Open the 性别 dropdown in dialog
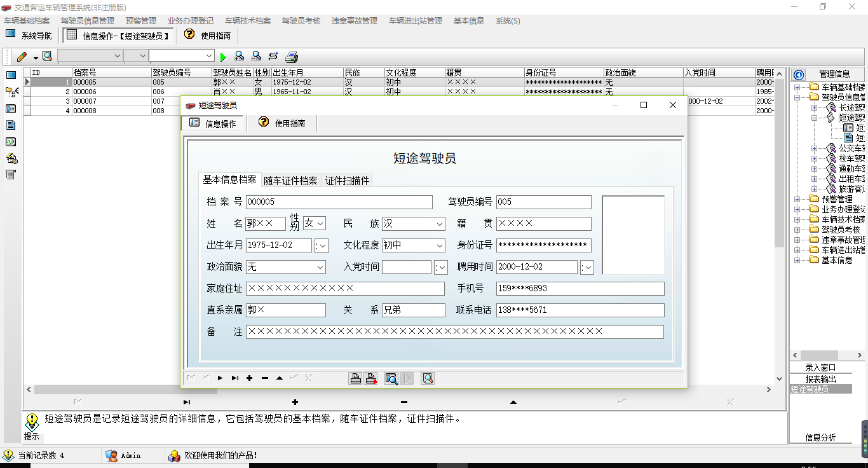The height and width of the screenshot is (468, 868). click(320, 224)
